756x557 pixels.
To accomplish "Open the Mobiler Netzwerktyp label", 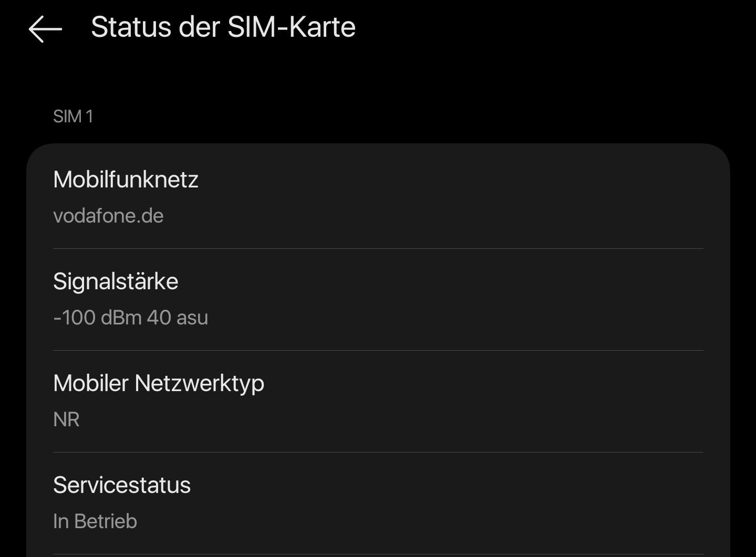I will pyautogui.click(x=158, y=383).
